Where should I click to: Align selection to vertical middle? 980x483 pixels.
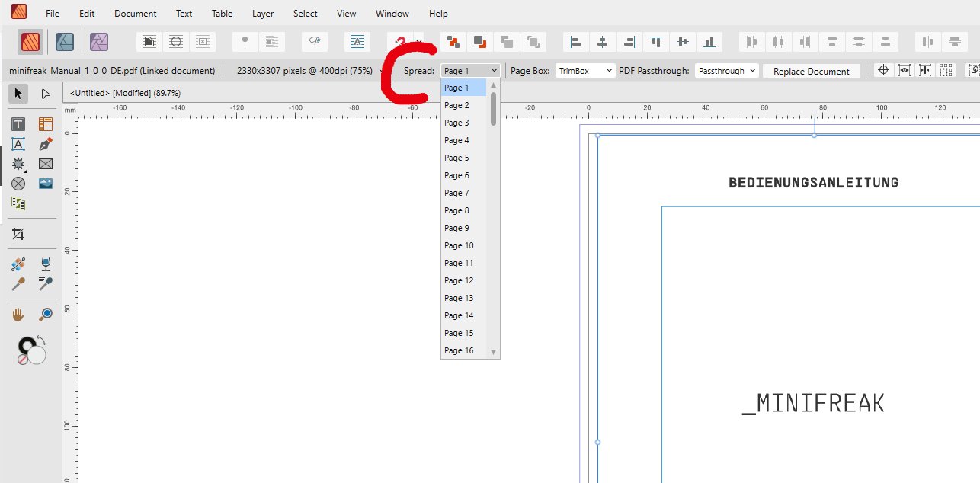click(683, 42)
